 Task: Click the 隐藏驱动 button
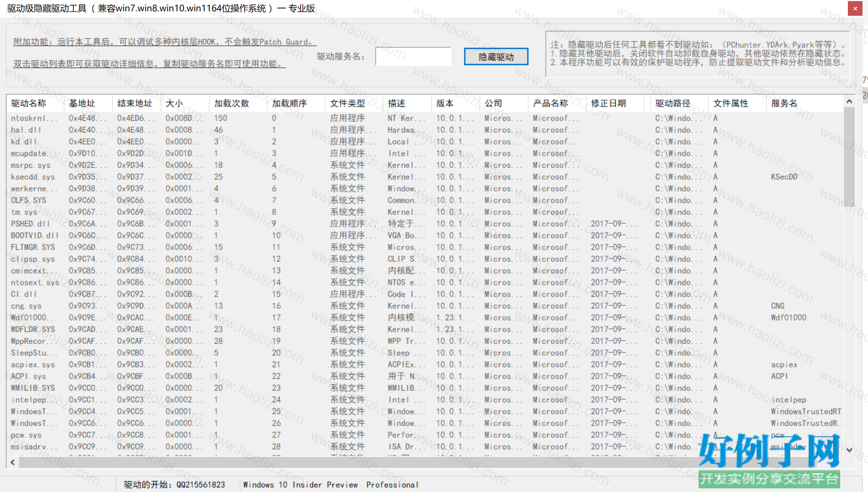click(496, 57)
